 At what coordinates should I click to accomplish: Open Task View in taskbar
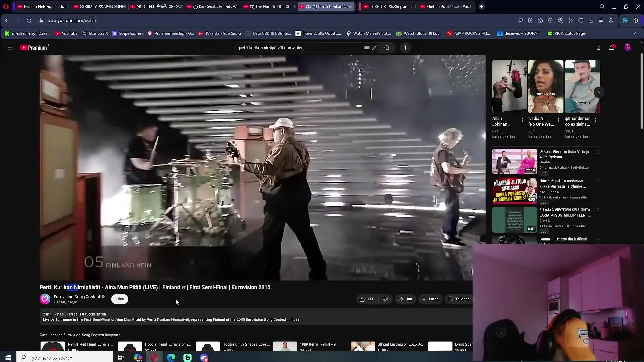tap(121, 358)
